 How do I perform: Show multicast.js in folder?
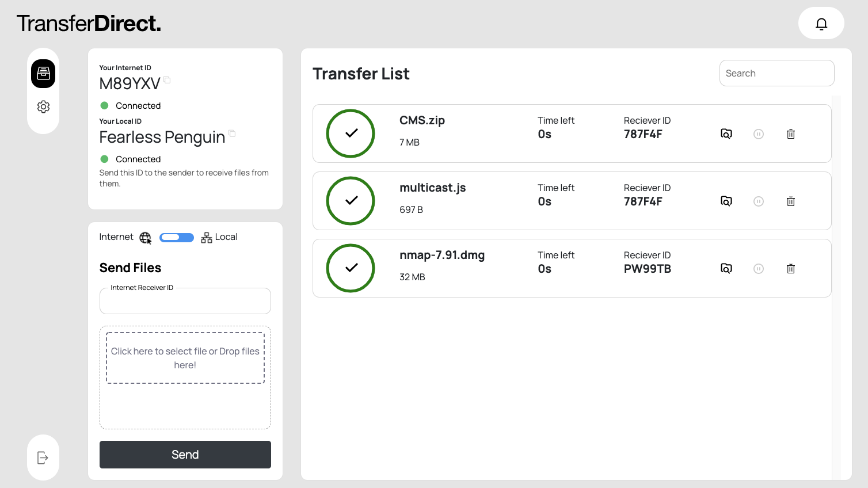pyautogui.click(x=726, y=201)
